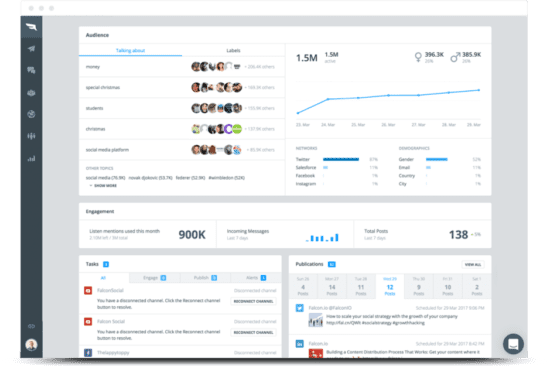Click the Falcon wing logo in the sidebar
This screenshot has height=366, width=550.
click(x=31, y=27)
